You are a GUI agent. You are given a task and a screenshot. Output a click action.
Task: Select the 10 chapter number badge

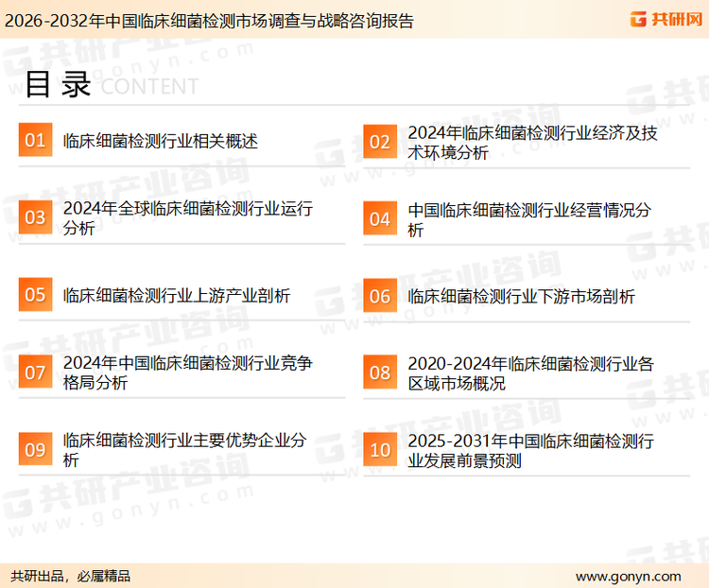tap(379, 450)
